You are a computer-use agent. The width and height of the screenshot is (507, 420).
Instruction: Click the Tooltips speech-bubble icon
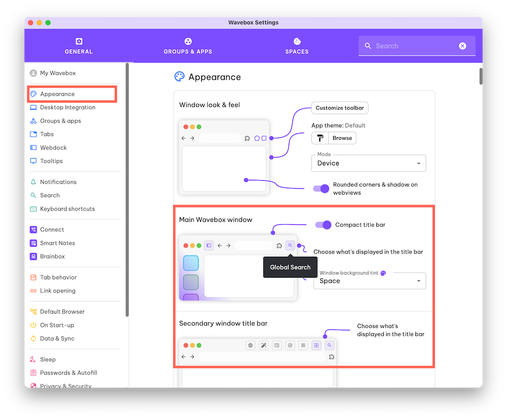[33, 161]
